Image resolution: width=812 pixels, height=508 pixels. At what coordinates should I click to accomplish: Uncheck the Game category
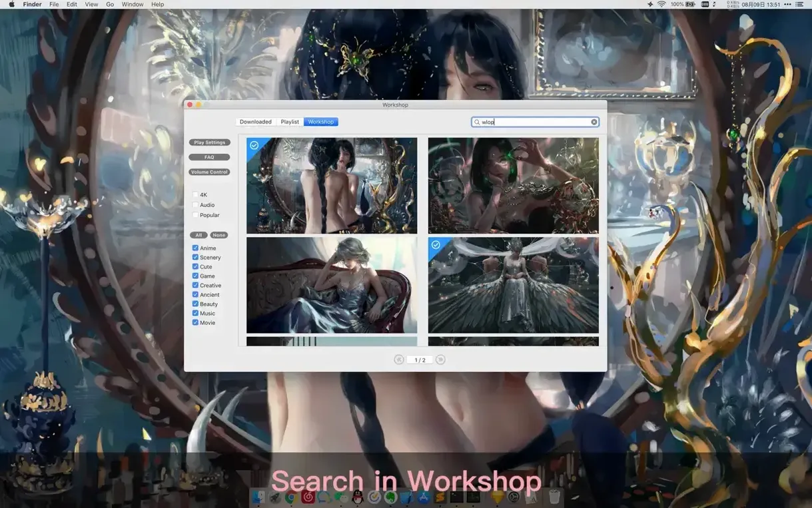[x=195, y=276]
